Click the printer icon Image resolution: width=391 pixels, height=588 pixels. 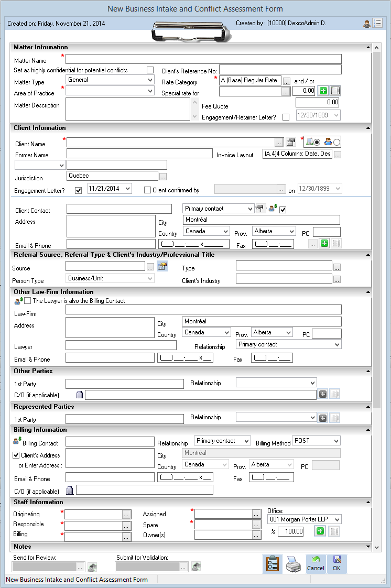pos(294,564)
